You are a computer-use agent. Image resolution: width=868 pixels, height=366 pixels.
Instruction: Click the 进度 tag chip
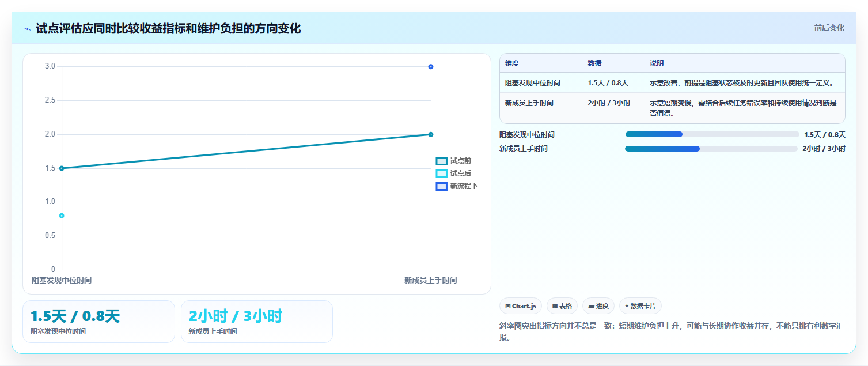pos(598,306)
